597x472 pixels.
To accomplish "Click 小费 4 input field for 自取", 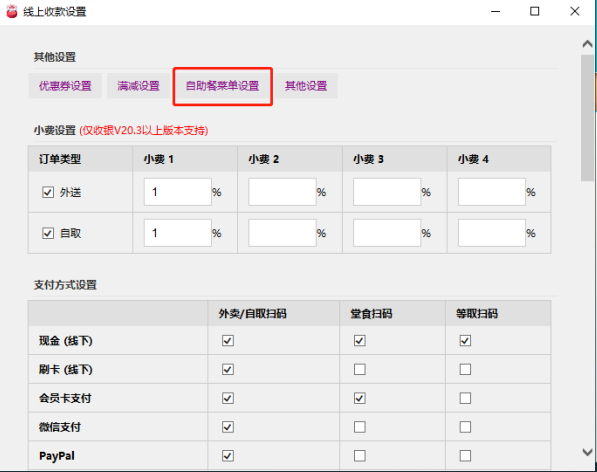I will point(492,233).
